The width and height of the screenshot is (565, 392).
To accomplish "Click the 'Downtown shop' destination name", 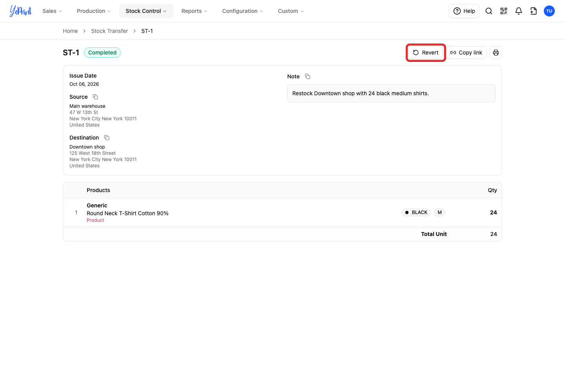I will pos(87,147).
